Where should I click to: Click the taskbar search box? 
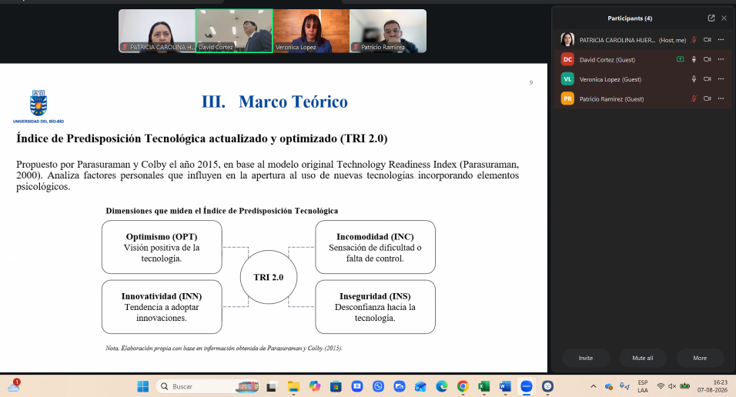pyautogui.click(x=207, y=386)
